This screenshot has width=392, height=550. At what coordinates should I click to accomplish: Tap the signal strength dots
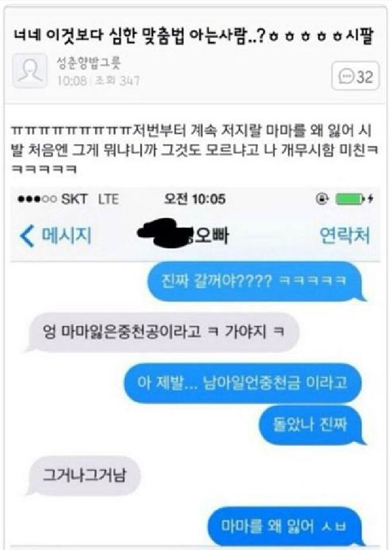click(36, 199)
